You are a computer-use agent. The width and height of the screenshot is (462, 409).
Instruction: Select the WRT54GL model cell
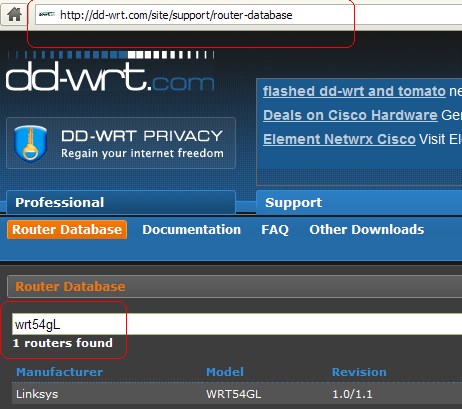234,394
